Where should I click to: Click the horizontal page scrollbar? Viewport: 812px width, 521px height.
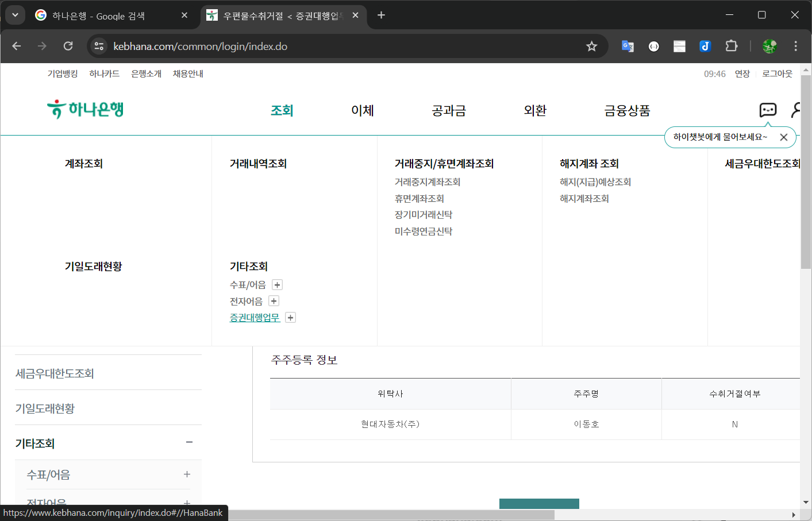click(x=391, y=515)
